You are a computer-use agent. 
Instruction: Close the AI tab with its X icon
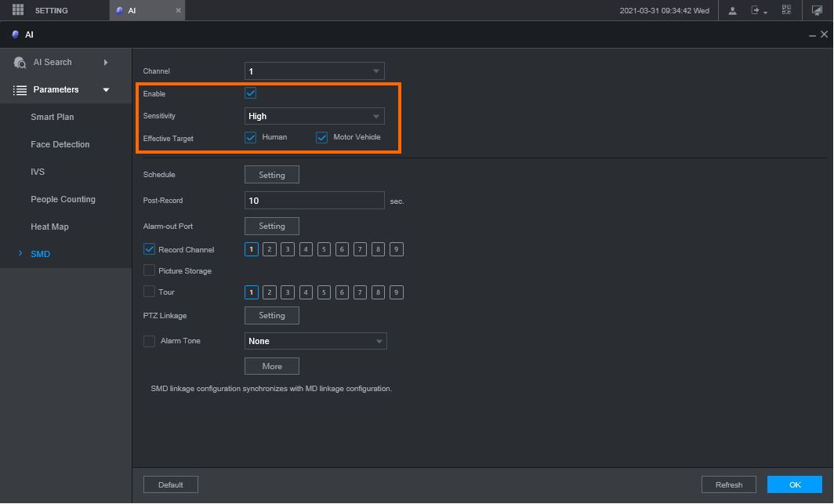pyautogui.click(x=178, y=11)
